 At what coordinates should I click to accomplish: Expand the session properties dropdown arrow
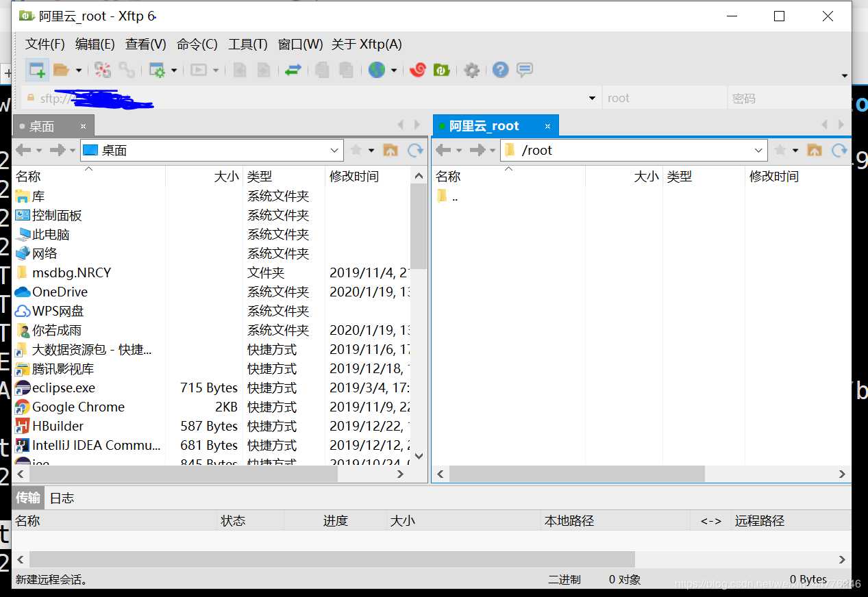click(174, 70)
